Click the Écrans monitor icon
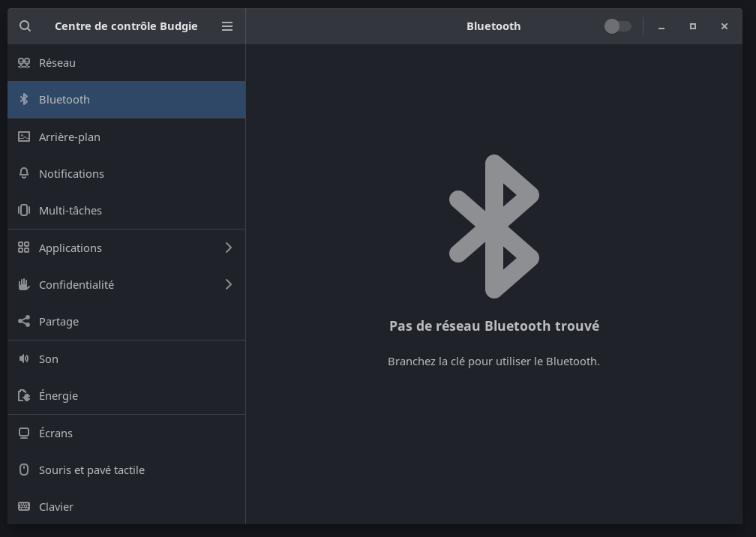Viewport: 756px width, 537px height. click(24, 433)
